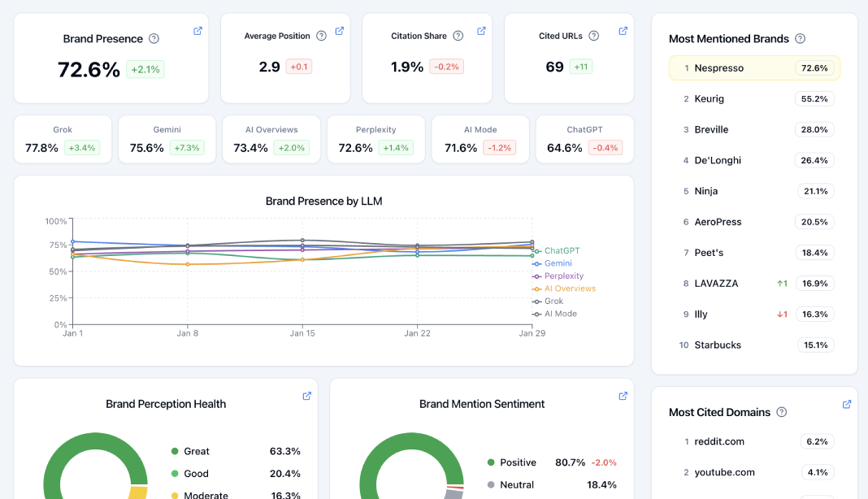Open the Citation Share help tooltip
Viewport: 868px width, 499px height.
pyautogui.click(x=458, y=36)
